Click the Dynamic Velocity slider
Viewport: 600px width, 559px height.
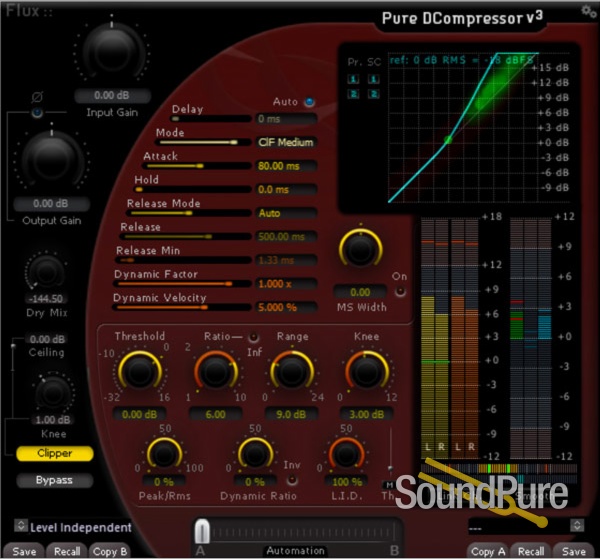coord(182,307)
